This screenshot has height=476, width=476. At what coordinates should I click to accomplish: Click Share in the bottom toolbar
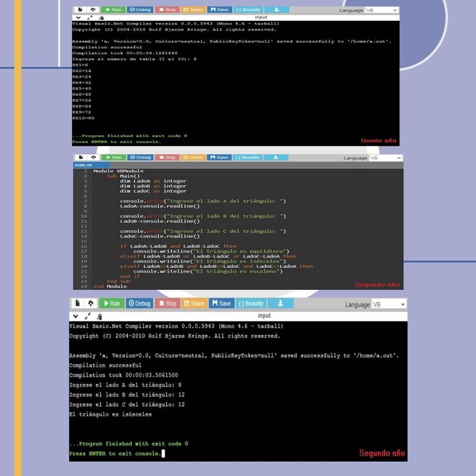coord(194,303)
